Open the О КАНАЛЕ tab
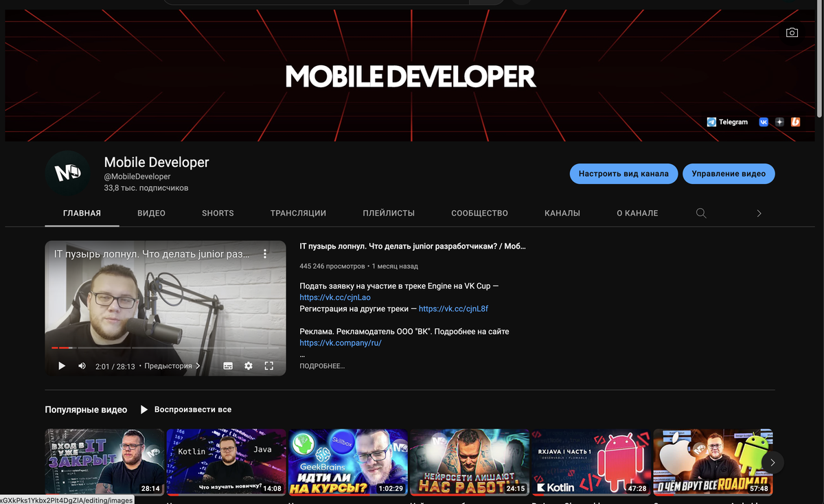 click(x=637, y=213)
